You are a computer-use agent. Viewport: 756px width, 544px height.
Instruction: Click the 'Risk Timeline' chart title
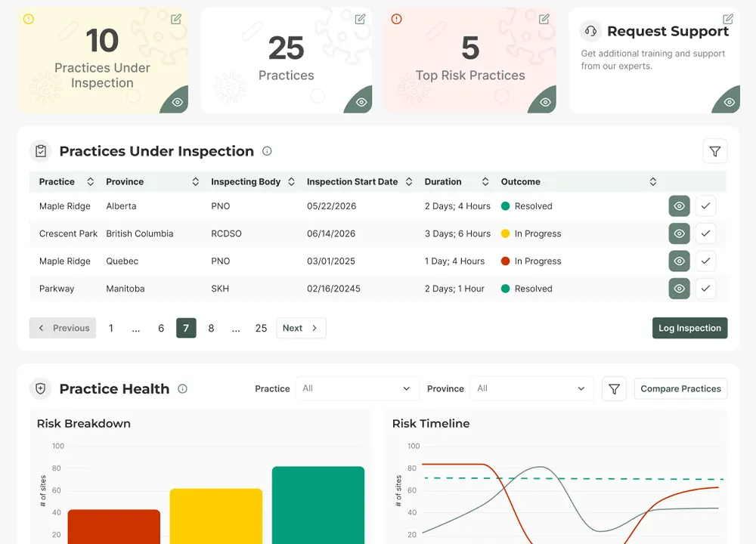coord(431,424)
